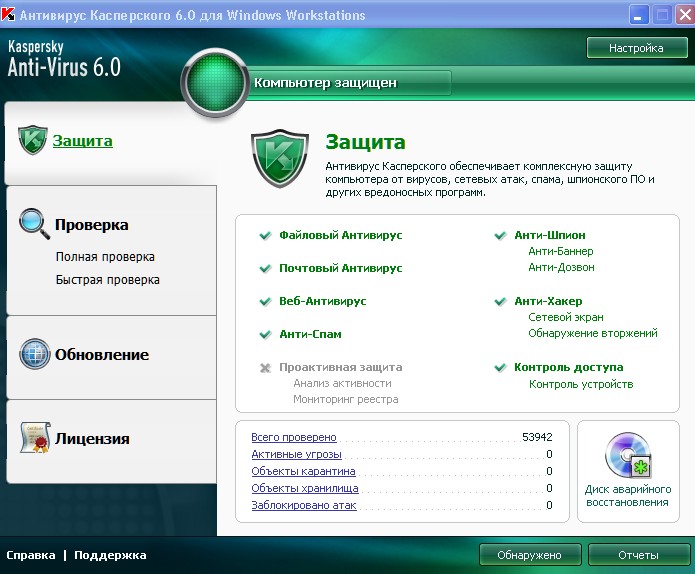Click checkmark next to Веб-Антивирус
The width and height of the screenshot is (695, 574).
tap(265, 302)
